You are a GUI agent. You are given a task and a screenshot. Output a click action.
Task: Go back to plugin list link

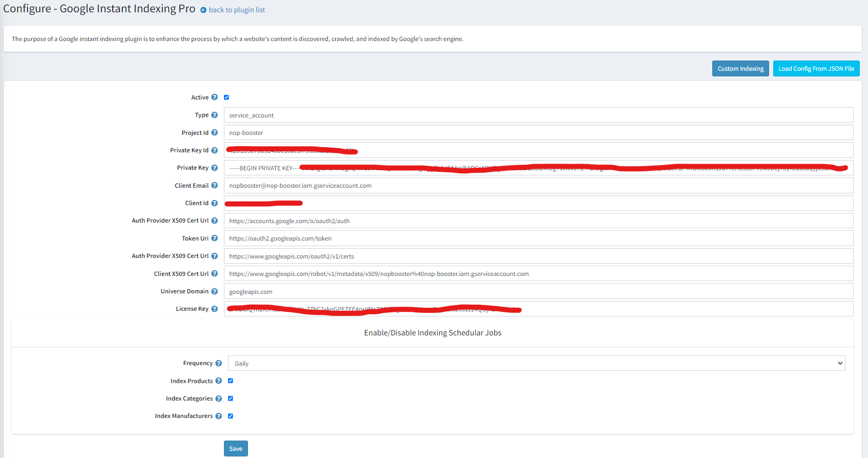[237, 10]
